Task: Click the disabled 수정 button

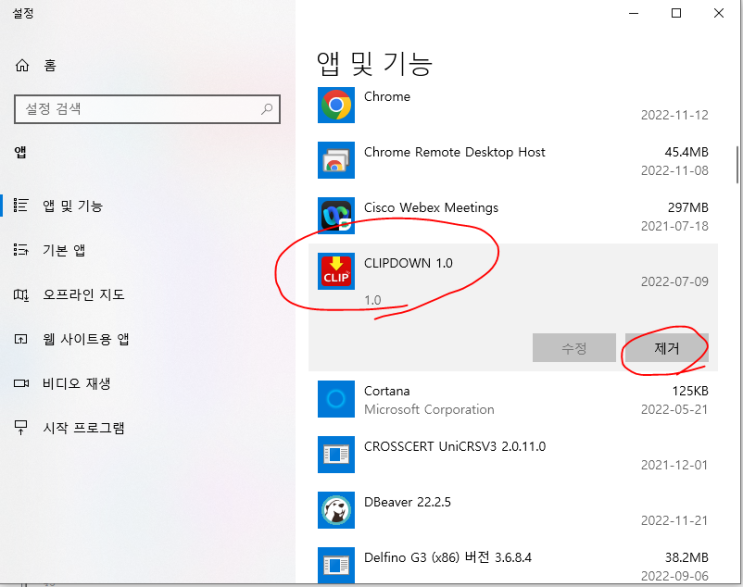Action: coord(574,348)
